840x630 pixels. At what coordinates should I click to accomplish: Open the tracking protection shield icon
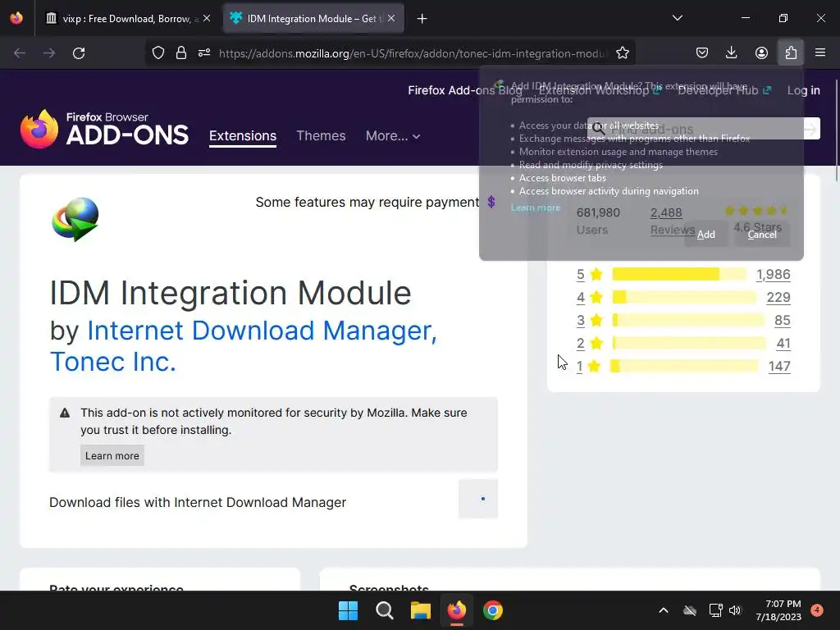[x=158, y=53]
